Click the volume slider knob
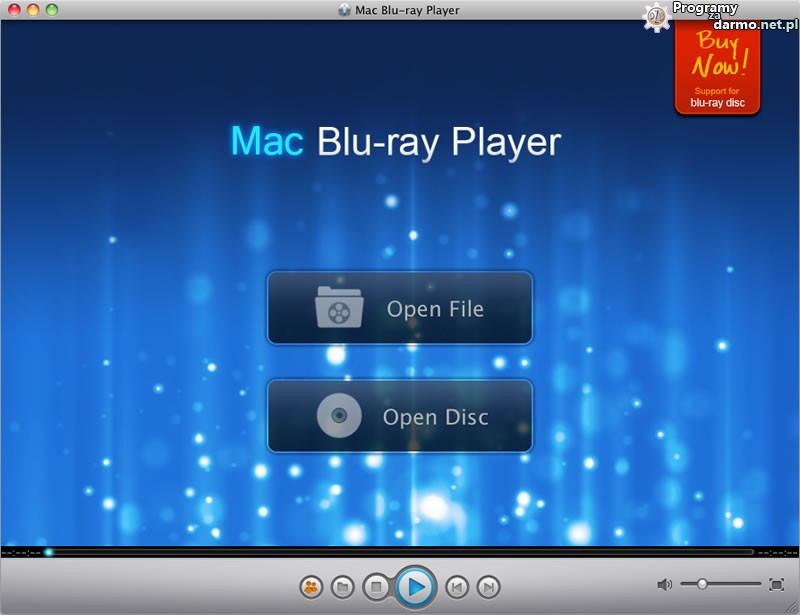Image resolution: width=800 pixels, height=615 pixels. click(x=703, y=584)
